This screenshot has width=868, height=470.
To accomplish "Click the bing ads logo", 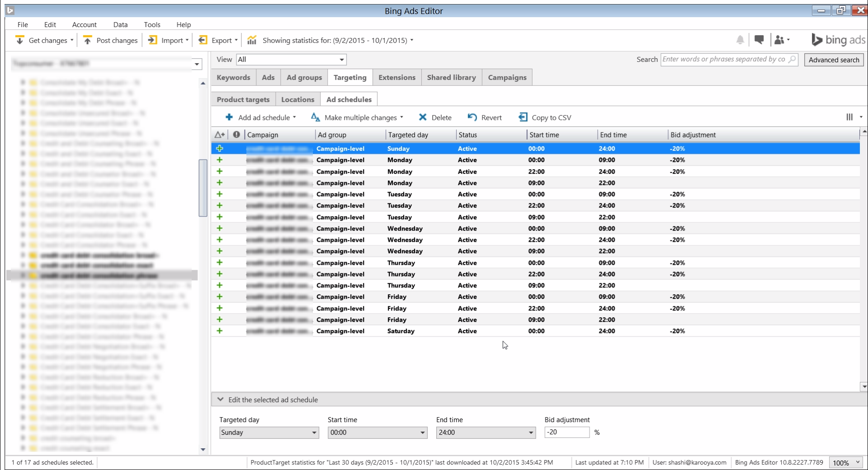I will [x=838, y=40].
